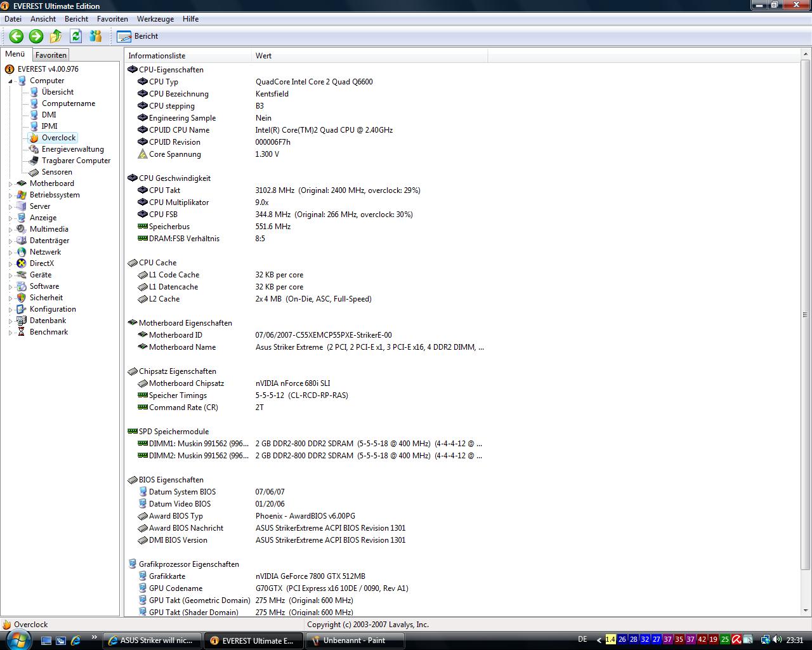The image size is (812, 650).
Task: Click the green Back arrow toolbar icon
Action: (16, 36)
